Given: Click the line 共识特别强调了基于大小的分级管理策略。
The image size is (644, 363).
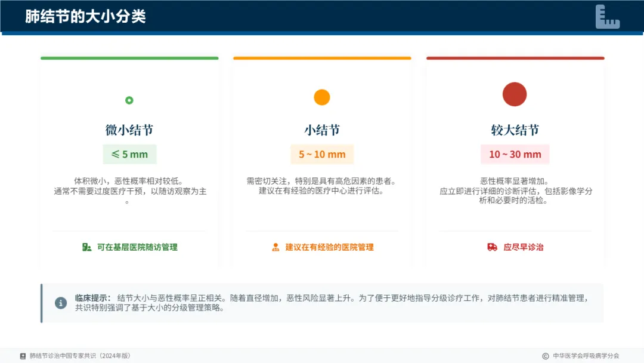Looking at the screenshot, I should pyautogui.click(x=150, y=308).
